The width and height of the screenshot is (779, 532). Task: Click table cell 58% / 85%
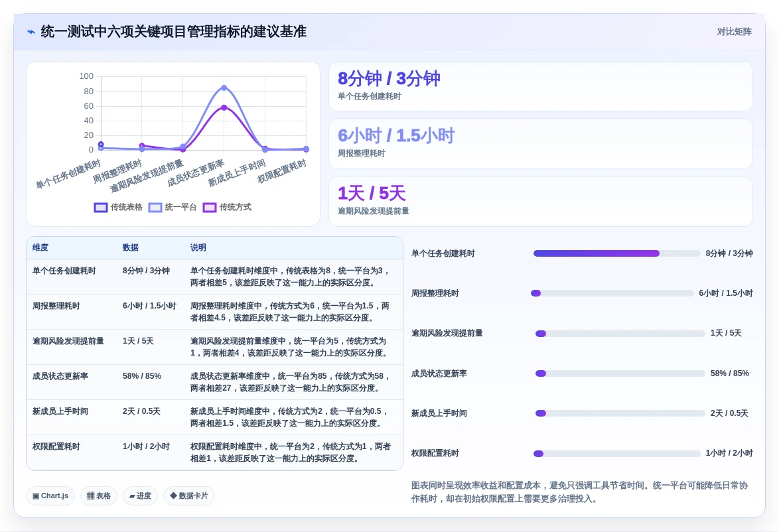coord(142,376)
